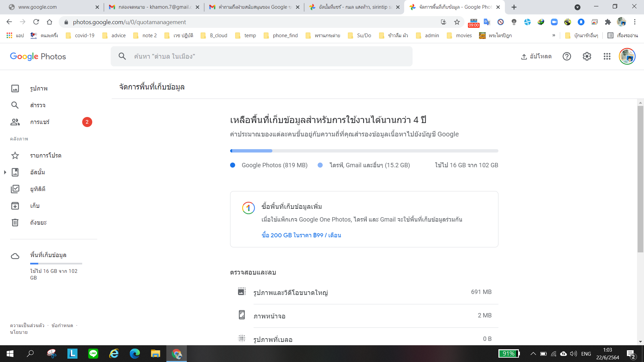Open LINE from the taskbar
This screenshot has height=362, width=644.
click(x=93, y=354)
